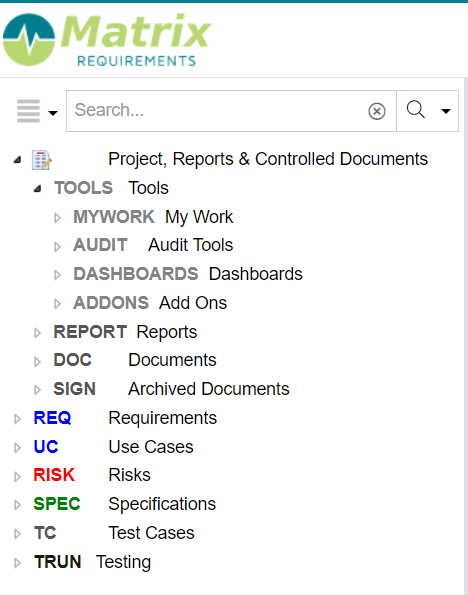Open search options dropdown arrow

pyautogui.click(x=446, y=111)
